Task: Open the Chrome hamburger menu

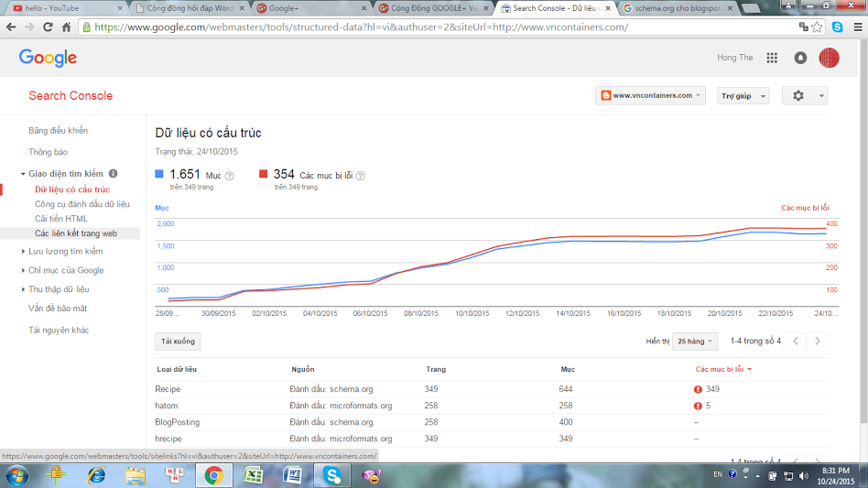Action: tap(858, 27)
